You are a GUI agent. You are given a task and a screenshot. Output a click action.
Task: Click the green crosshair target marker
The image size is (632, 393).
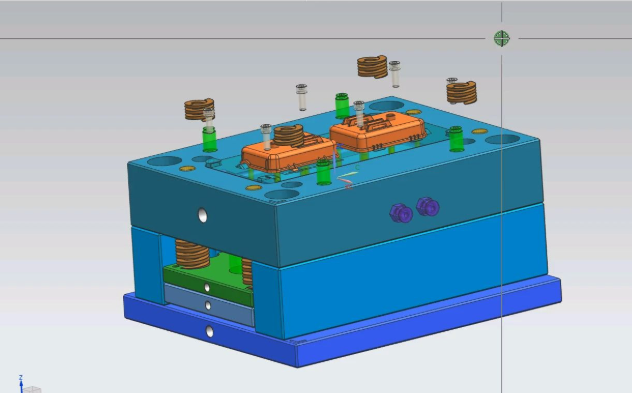[501, 38]
